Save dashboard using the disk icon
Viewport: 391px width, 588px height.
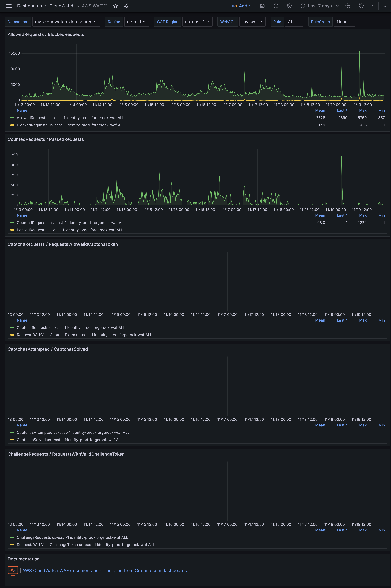(x=262, y=6)
